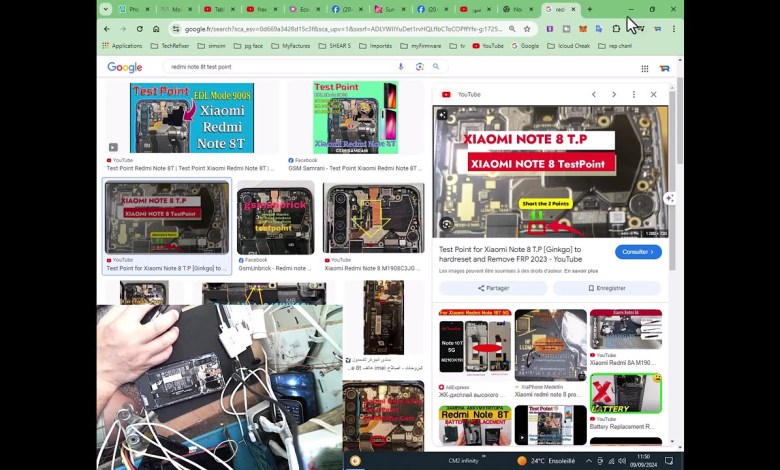
Task: Expand the system tray hidden icons chevron
Action: pos(589,461)
